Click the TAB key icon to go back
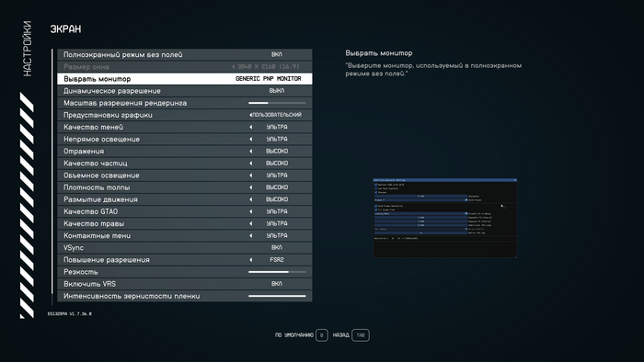The width and height of the screenshot is (644, 362). 361,335
